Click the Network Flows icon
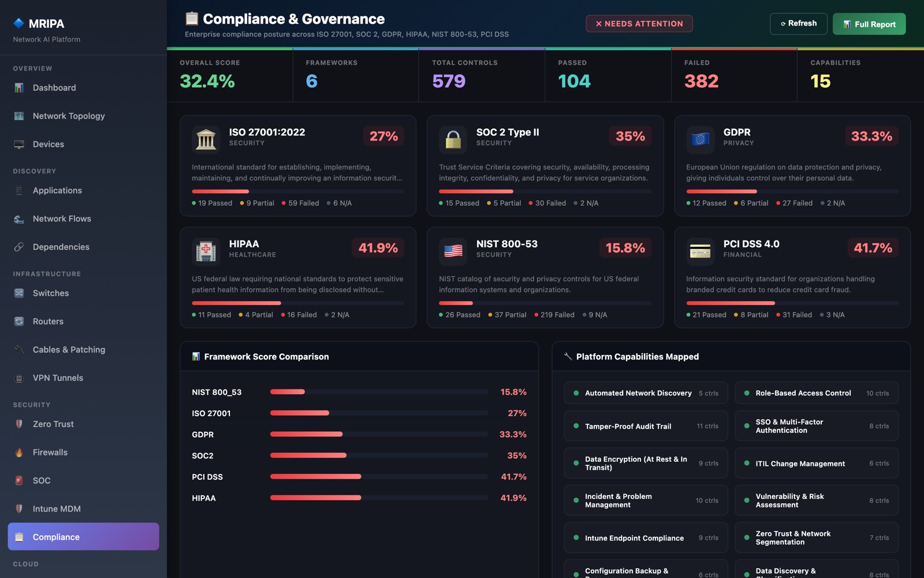The width and height of the screenshot is (924, 578). pos(19,219)
